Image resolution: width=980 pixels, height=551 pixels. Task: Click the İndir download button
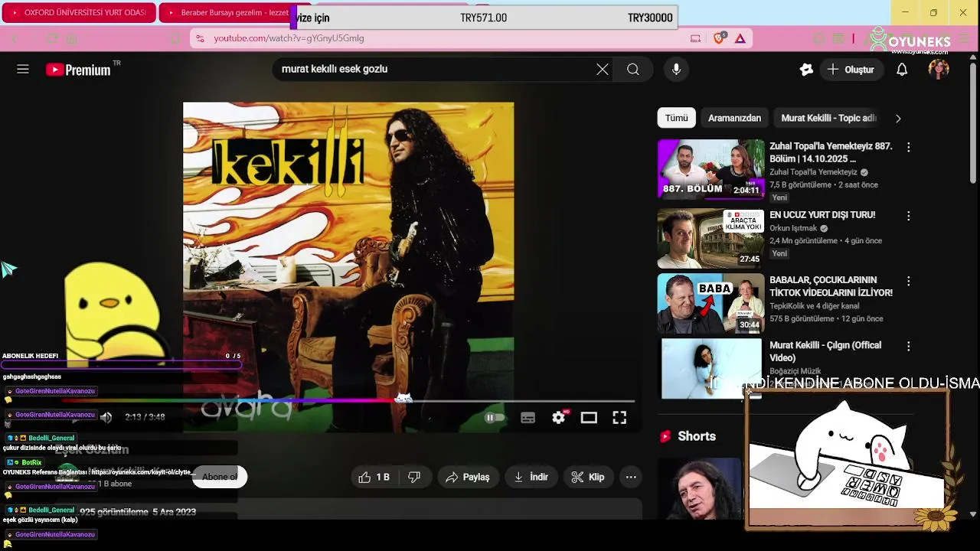[531, 477]
